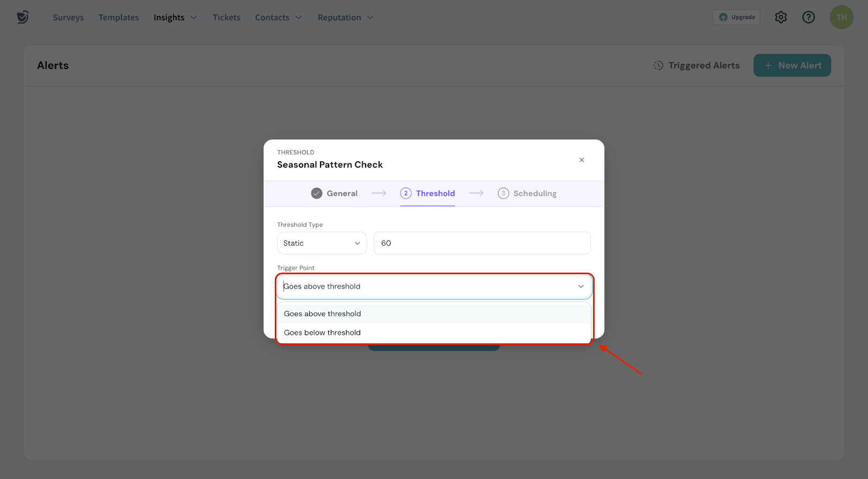
Task: Close the Threshold dialog with X
Action: click(x=582, y=160)
